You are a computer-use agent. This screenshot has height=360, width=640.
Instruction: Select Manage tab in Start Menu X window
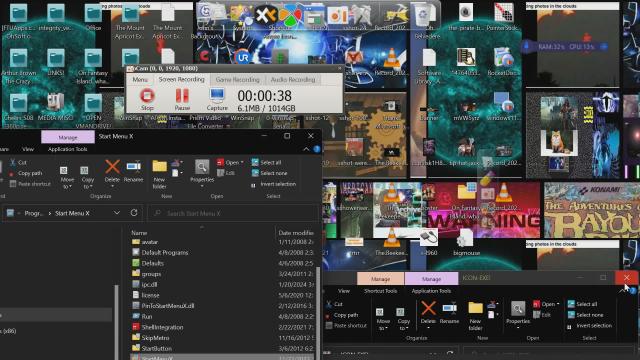(68, 138)
